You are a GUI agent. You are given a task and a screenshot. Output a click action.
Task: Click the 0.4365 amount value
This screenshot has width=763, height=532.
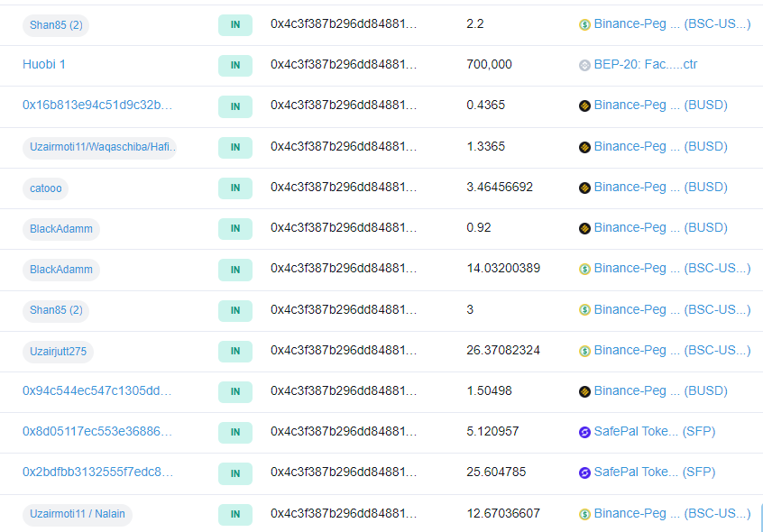pos(485,105)
